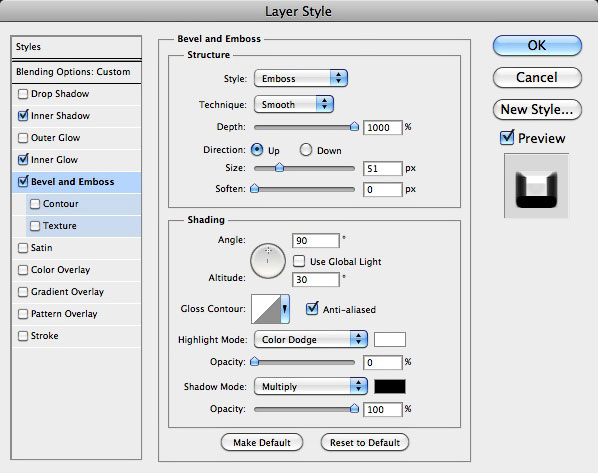Image resolution: width=598 pixels, height=473 pixels.
Task: Click the Make Default button
Action: coord(262,442)
